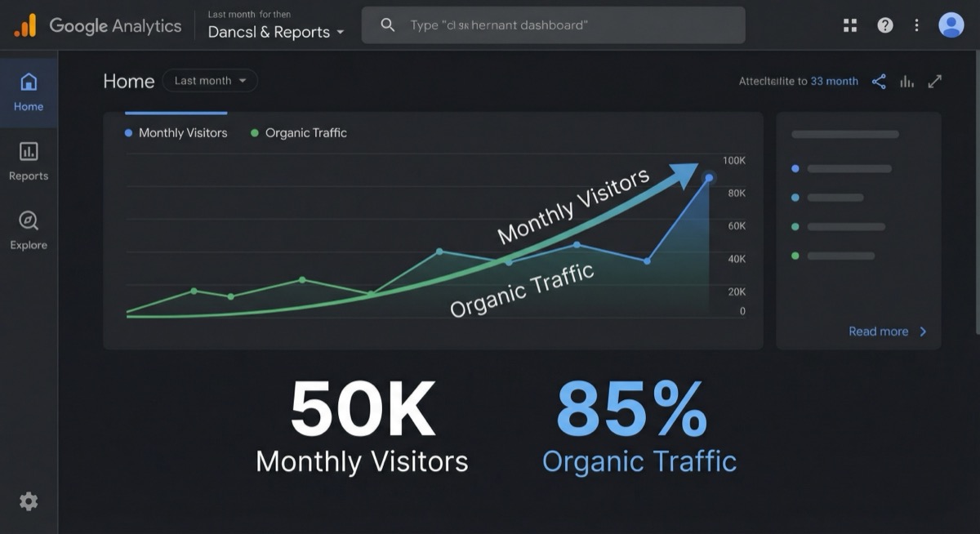Expand the Last month date range selector
Screen dimensions: 980x534
click(x=209, y=80)
